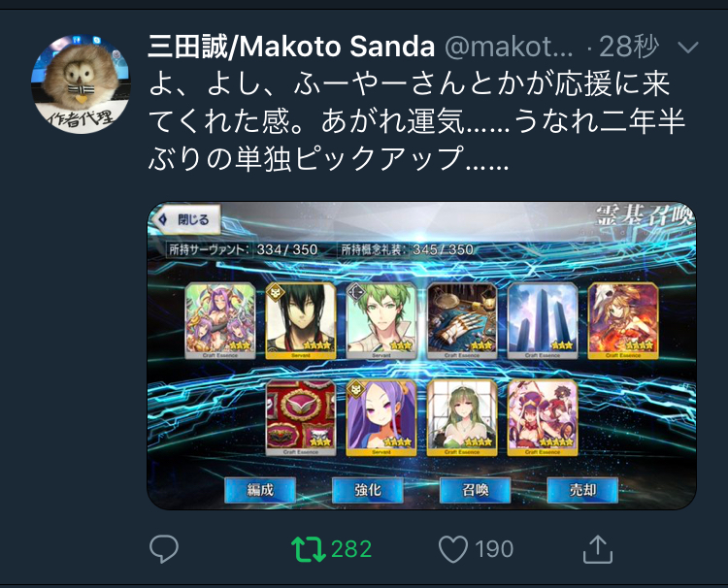Toggle the green retweet icon
Screen dimensions: 728x588
coord(308,549)
